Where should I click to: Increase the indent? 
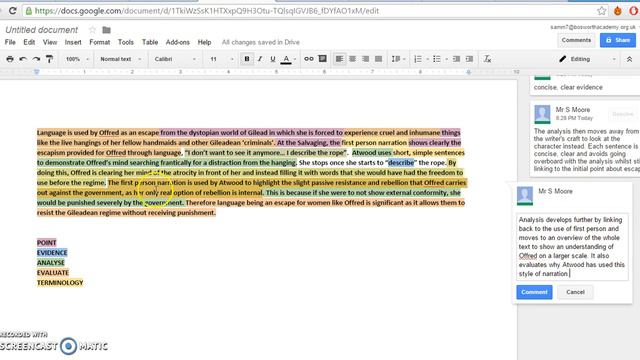click(x=469, y=59)
